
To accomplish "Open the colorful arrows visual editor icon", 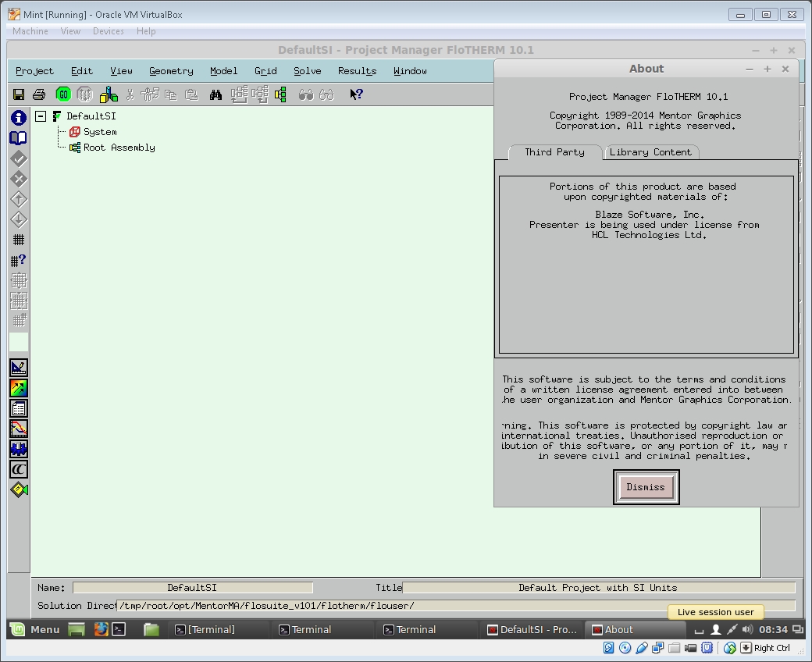I will tap(19, 388).
